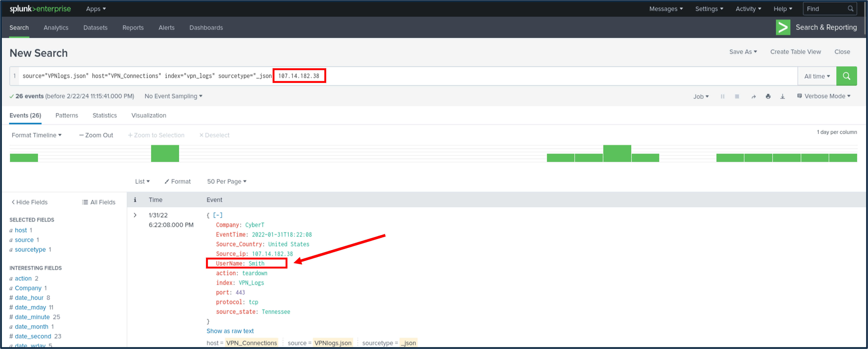
Task: Select the tallest timeline bar near the left
Action: click(x=165, y=154)
